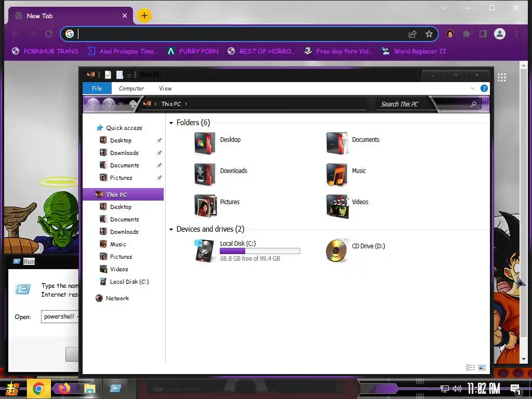Unpin Desktop using its pin icon in Quick access
This screenshot has height=399, width=532.
point(159,140)
